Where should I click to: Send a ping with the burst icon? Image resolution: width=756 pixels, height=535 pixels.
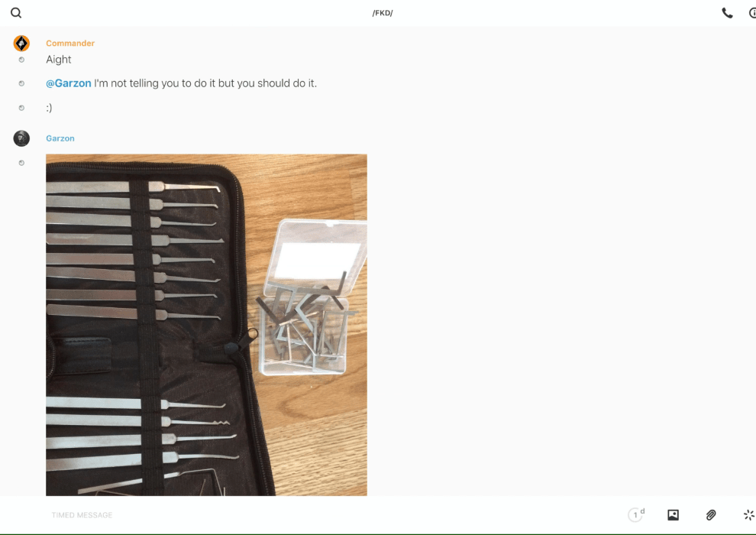[749, 514]
